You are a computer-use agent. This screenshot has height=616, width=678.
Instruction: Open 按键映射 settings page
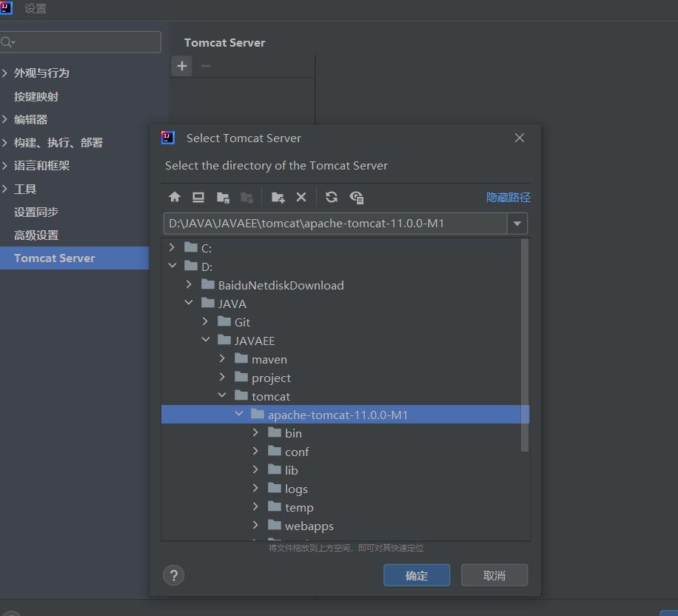(x=36, y=96)
